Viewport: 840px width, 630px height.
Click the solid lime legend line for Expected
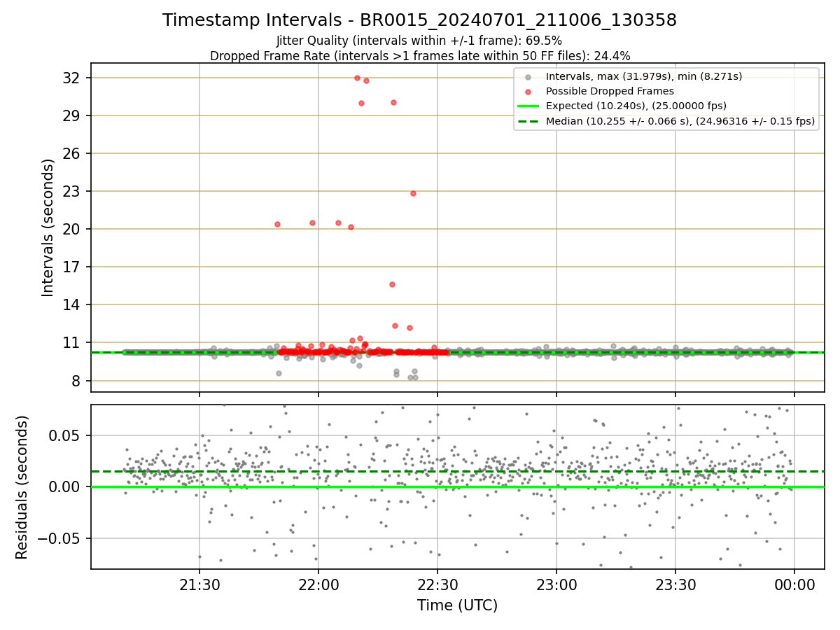[528, 106]
